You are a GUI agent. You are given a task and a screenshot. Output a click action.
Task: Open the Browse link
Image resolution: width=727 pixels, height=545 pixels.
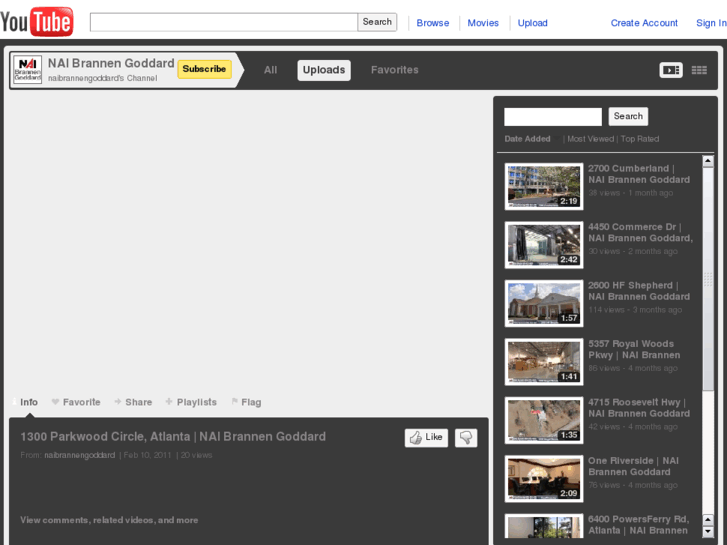pyautogui.click(x=433, y=23)
